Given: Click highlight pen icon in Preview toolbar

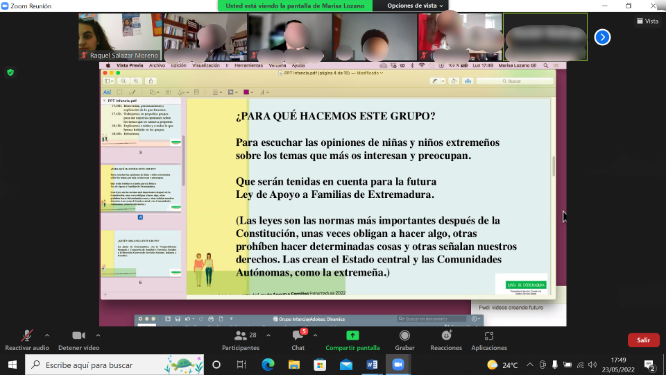Looking at the screenshot, I should coord(434,81).
